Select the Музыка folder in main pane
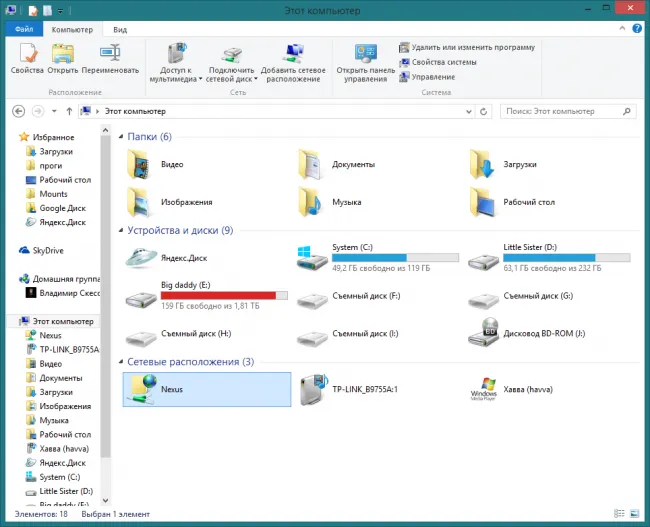 click(330, 202)
